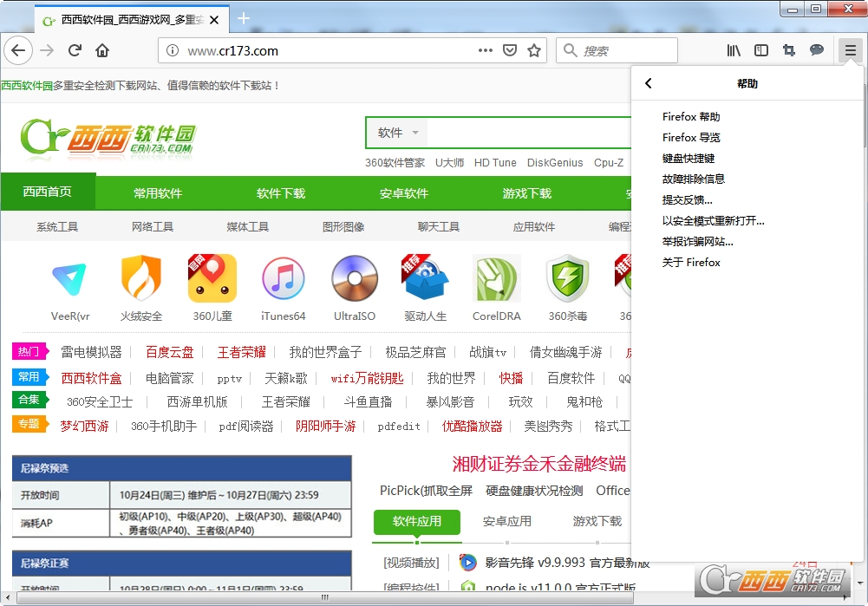Select Firefox 导览 menu entry

pos(691,137)
